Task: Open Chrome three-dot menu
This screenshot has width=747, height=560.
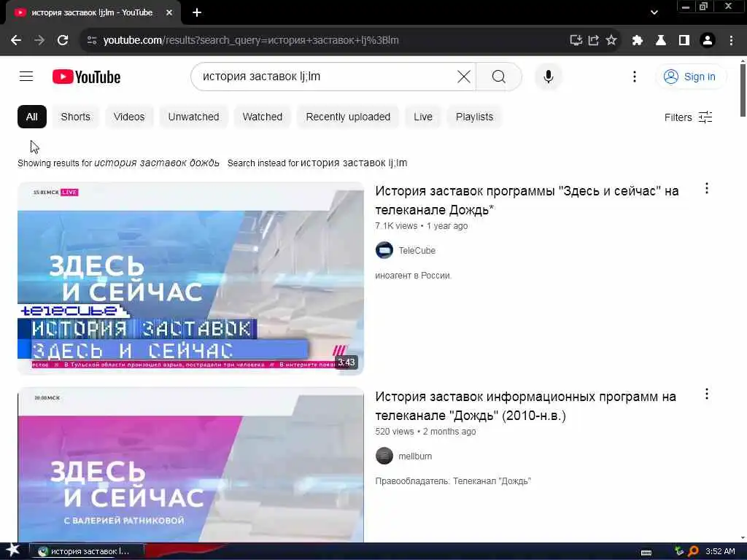Action: (x=731, y=40)
